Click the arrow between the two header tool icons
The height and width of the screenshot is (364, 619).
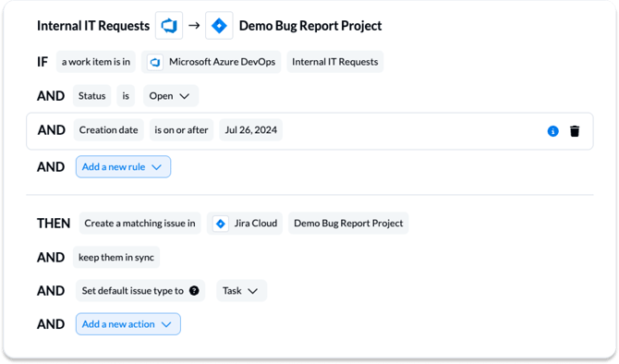[194, 26]
